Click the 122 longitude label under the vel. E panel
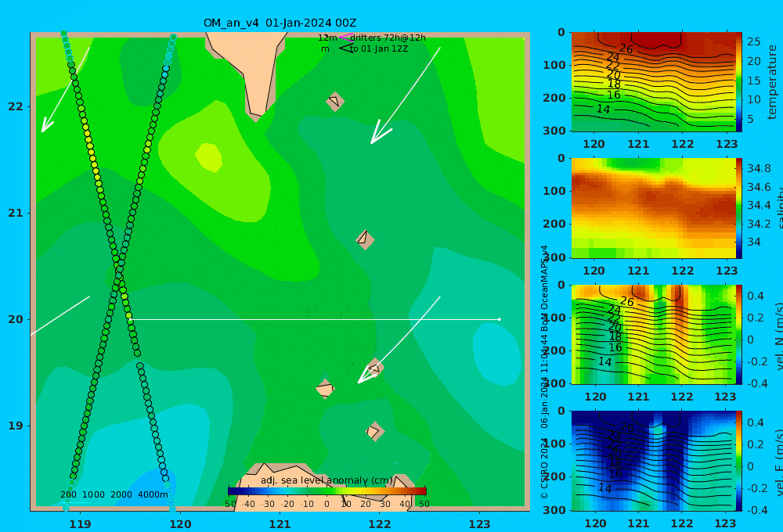 (682, 523)
